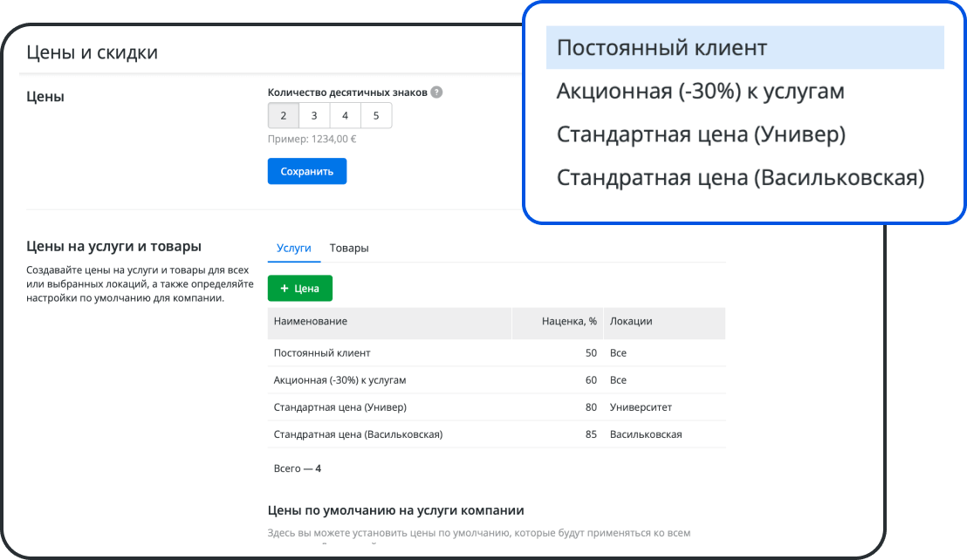Select 3 decimal places option
This screenshot has height=560, width=967.
pos(312,114)
